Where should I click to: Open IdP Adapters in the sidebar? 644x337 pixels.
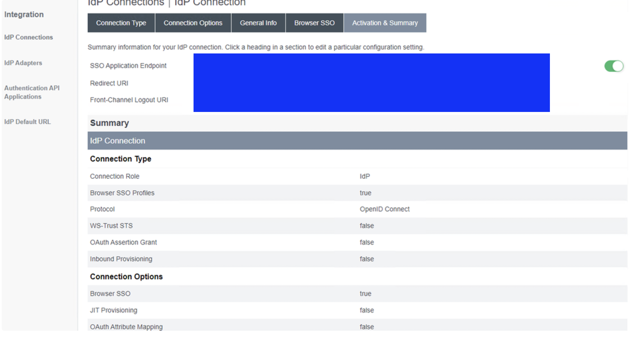coord(23,63)
